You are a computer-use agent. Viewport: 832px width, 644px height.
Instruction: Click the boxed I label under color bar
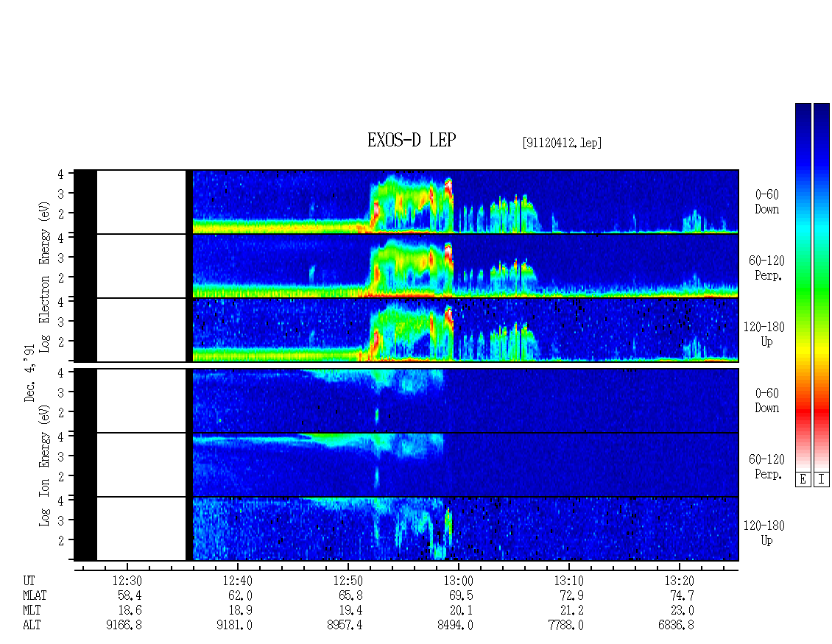point(822,479)
